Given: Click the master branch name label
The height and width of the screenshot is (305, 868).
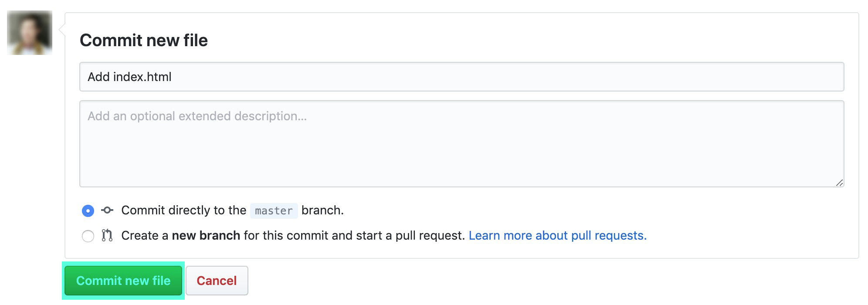Looking at the screenshot, I should point(274,211).
